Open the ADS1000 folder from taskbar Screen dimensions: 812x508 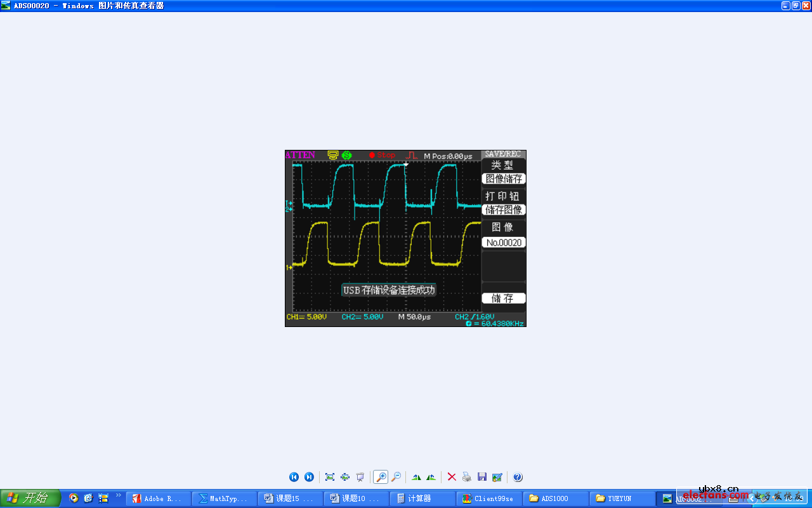[555, 498]
